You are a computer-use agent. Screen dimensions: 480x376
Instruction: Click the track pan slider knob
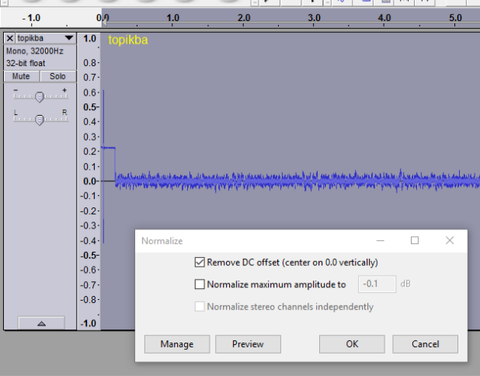coord(39,120)
